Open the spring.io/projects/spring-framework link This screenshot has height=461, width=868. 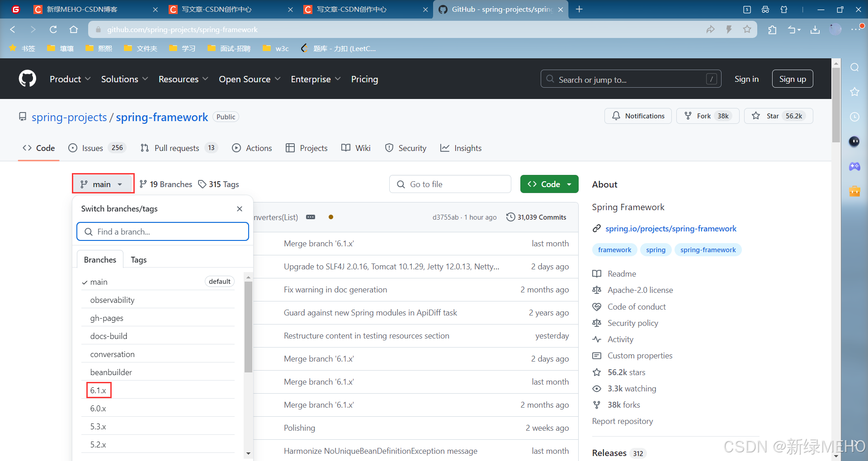click(x=671, y=228)
